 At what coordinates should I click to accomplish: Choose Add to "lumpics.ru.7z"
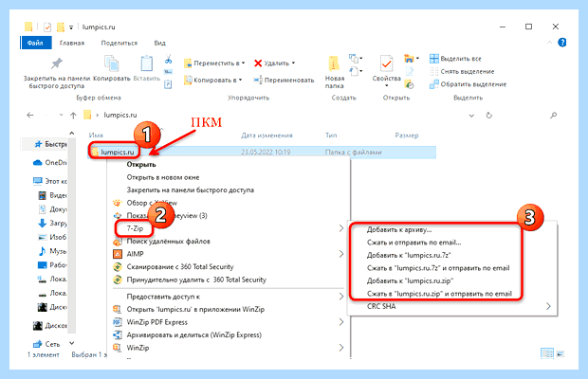pos(409,256)
